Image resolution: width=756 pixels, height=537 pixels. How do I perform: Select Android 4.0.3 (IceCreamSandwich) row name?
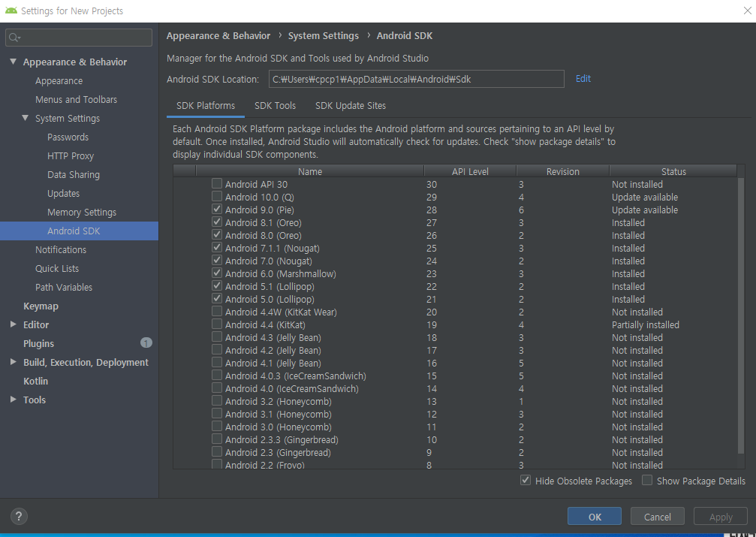(296, 376)
